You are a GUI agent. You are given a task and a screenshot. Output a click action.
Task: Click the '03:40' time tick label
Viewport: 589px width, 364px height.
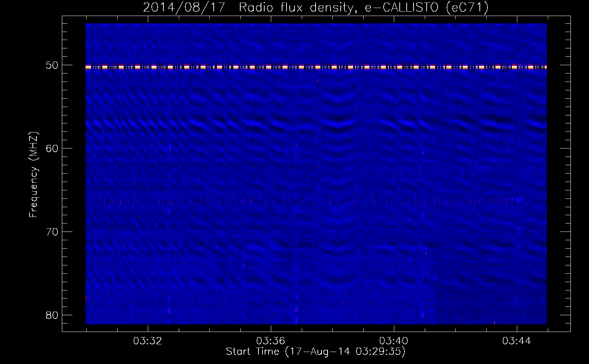394,341
